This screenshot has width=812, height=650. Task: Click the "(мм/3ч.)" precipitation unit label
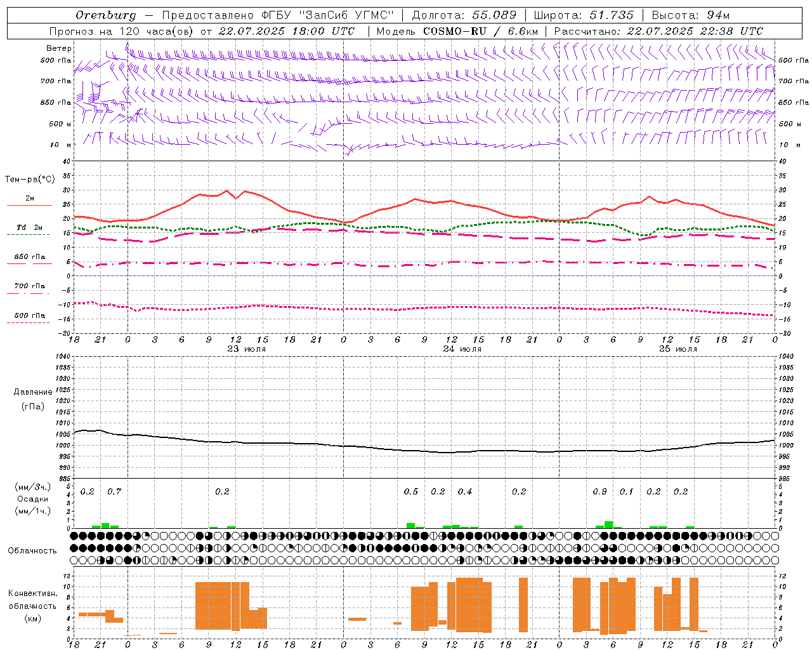point(33,487)
